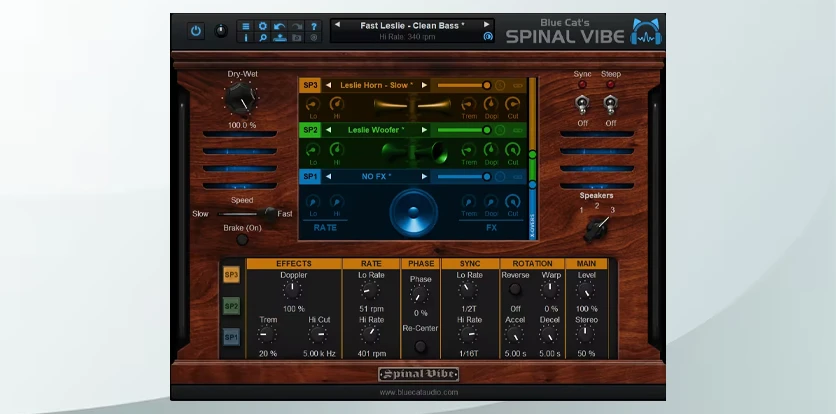Open Fast Leslie - Clean Bass preset menu

coord(412,25)
